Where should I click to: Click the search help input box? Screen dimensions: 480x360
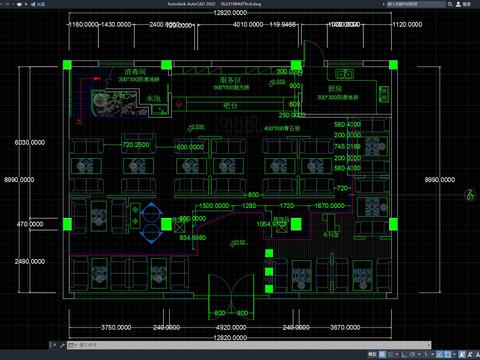tap(416, 4)
